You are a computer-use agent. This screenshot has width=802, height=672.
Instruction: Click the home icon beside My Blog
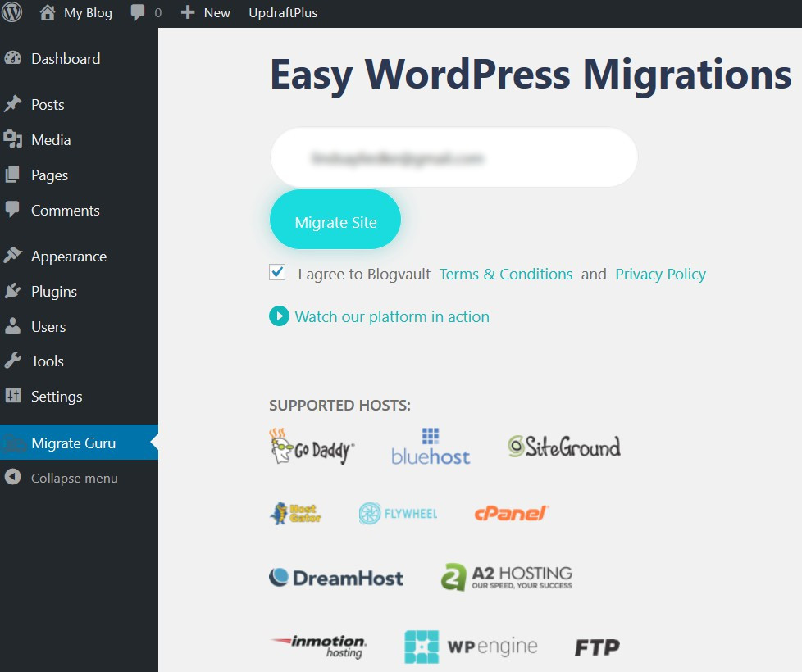pos(48,12)
